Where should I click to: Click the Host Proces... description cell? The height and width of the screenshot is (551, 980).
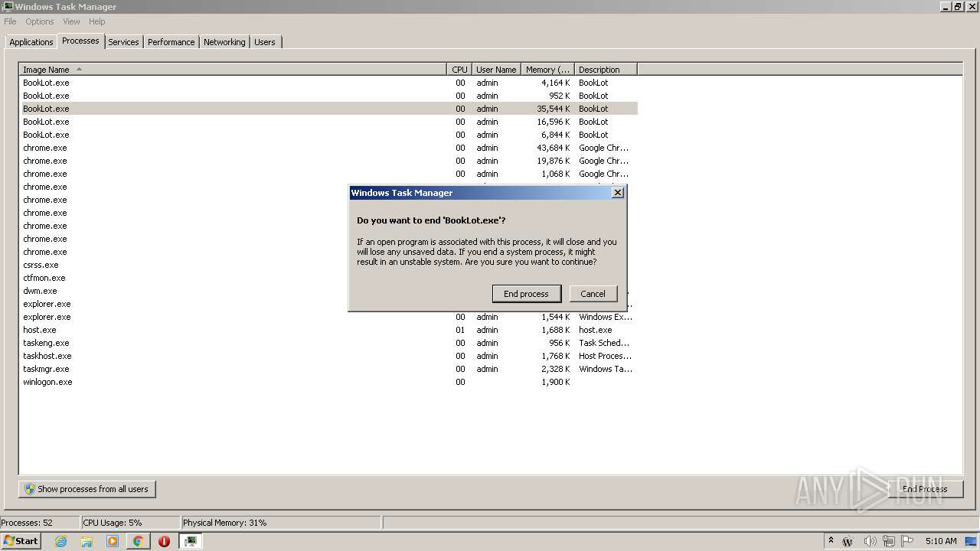coord(605,356)
